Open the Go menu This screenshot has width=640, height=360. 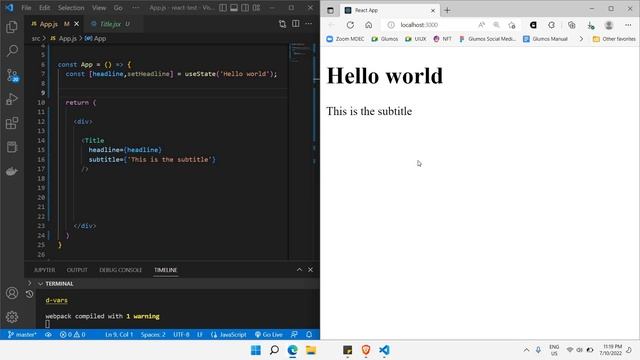tap(118, 8)
